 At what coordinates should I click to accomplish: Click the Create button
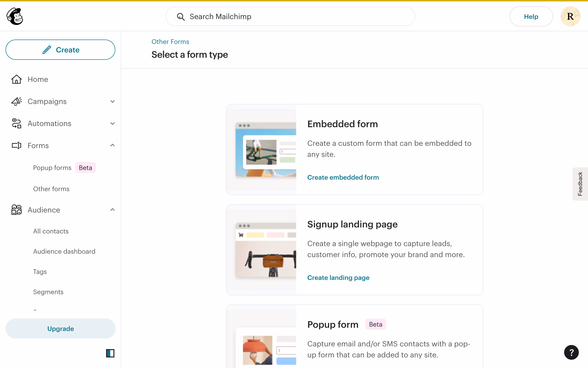click(60, 50)
